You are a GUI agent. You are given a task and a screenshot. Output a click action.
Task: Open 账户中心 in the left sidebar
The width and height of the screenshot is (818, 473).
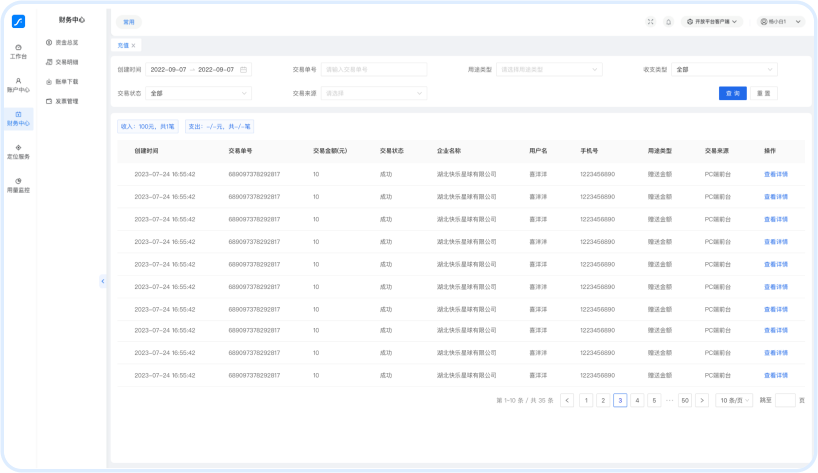click(18, 85)
